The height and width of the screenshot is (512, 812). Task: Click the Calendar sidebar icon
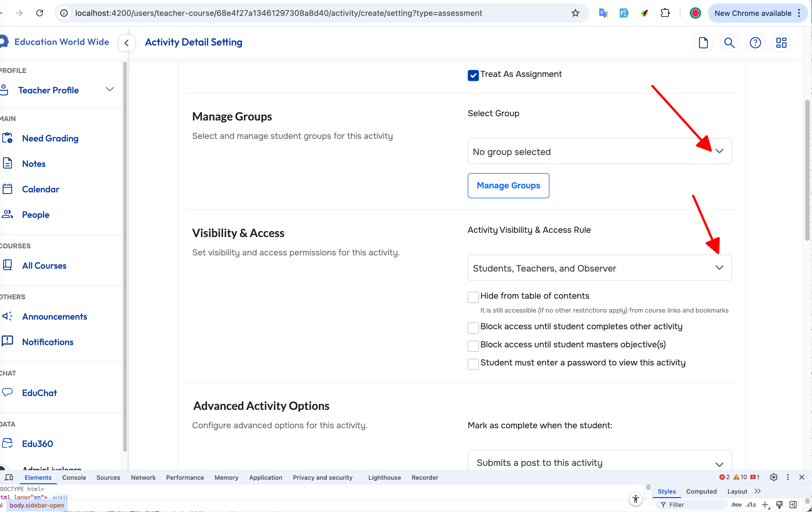7,189
